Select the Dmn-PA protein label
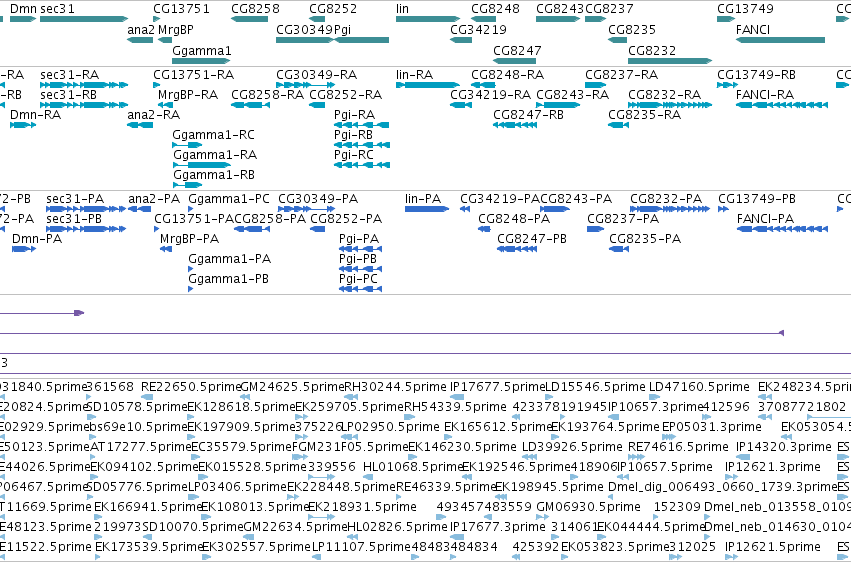Screen dimensions: 851x562 click(x=37, y=239)
